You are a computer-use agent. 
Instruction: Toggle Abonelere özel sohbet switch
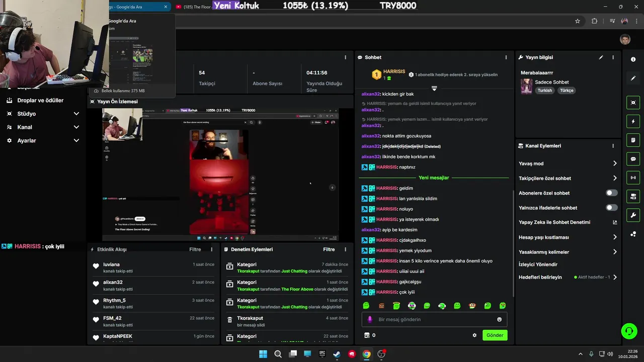pos(611,193)
